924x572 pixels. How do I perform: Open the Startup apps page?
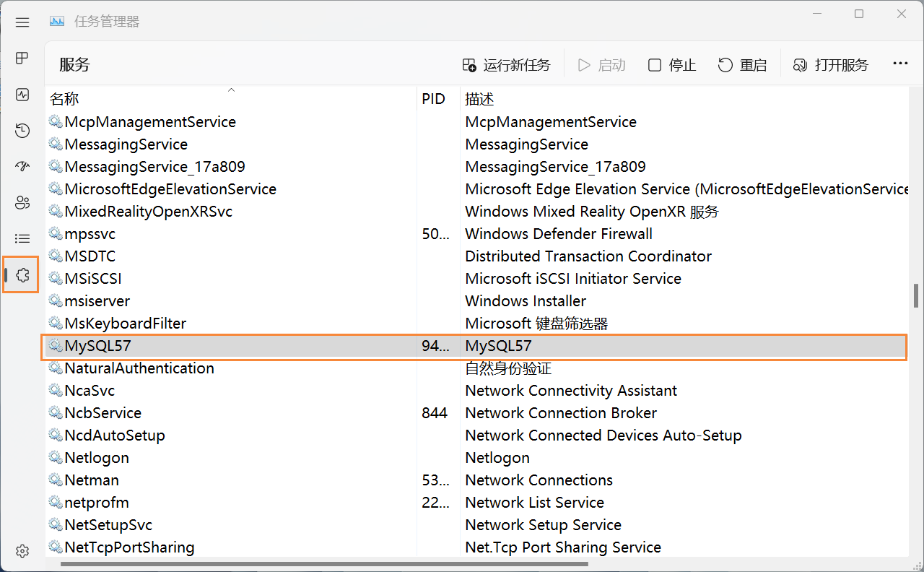pos(22,166)
